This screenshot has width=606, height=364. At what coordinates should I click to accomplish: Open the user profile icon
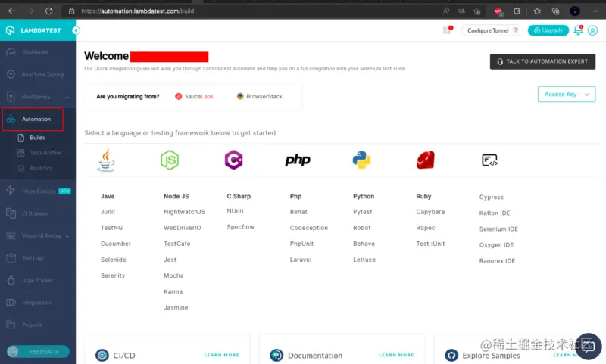(x=592, y=30)
